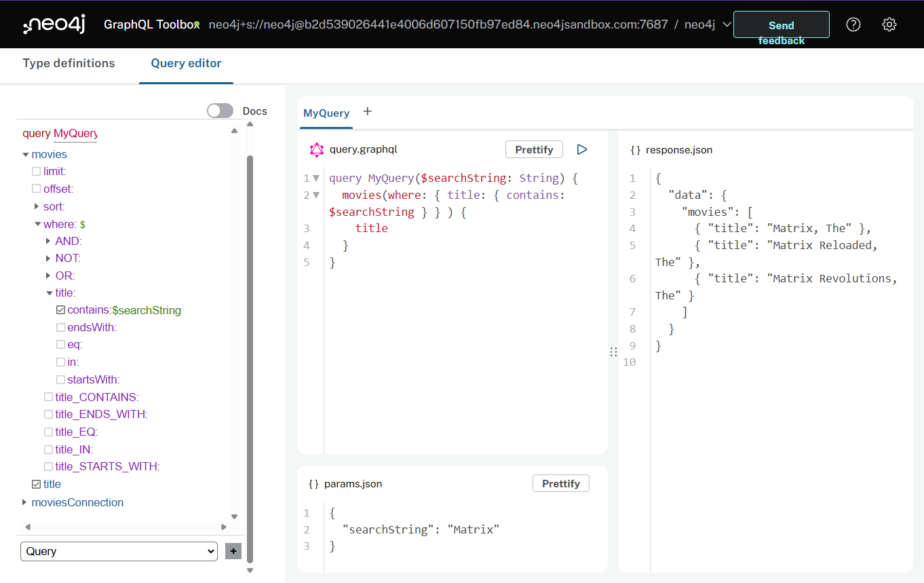Expand the NOT filter node

(x=48, y=259)
